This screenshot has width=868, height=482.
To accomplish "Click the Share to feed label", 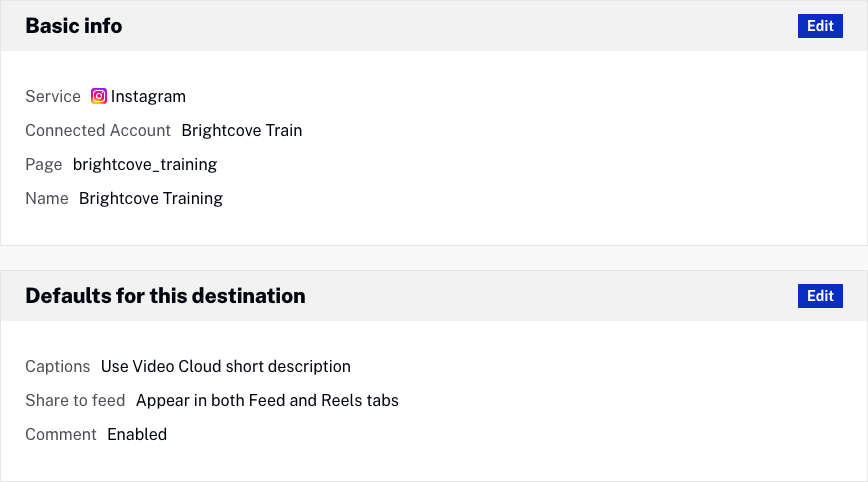I will pos(75,401).
